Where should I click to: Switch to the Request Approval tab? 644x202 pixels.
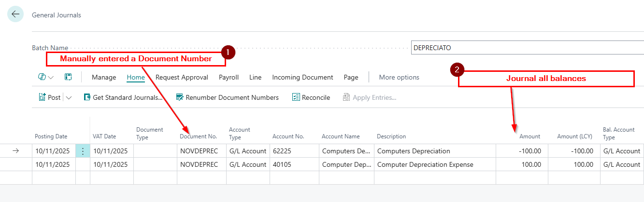coord(182,77)
